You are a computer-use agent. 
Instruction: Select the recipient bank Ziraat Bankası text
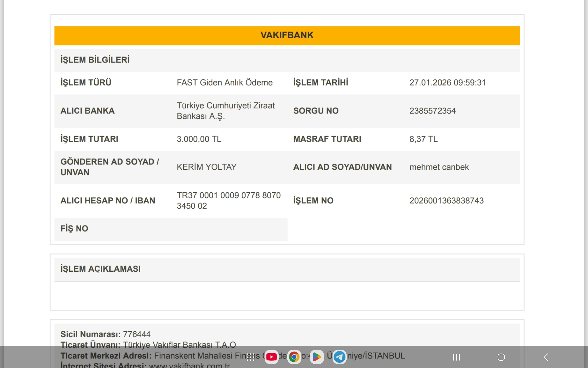coord(226,111)
